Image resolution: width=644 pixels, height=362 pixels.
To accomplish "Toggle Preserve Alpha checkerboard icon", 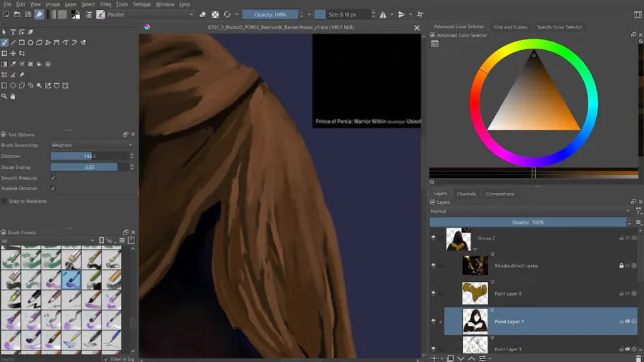I will click(215, 14).
